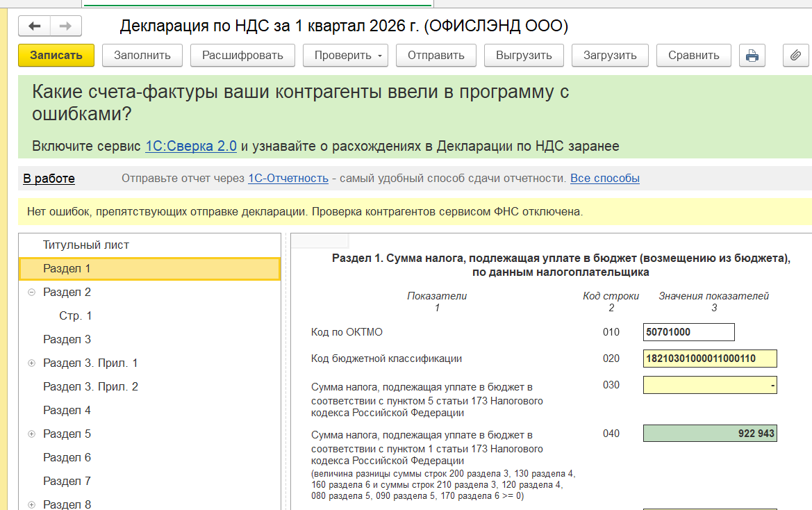Select Раздел 5 in the section tree
The image size is (812, 510).
(x=67, y=434)
